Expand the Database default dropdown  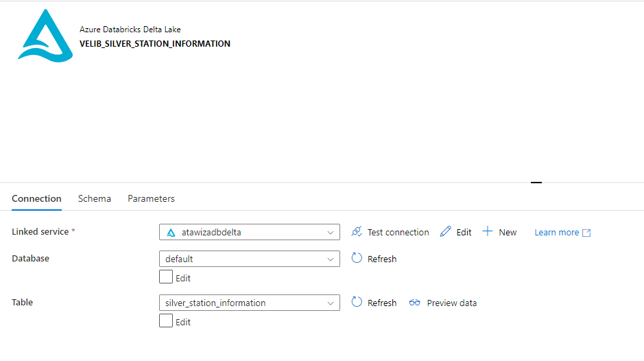[x=249, y=259]
